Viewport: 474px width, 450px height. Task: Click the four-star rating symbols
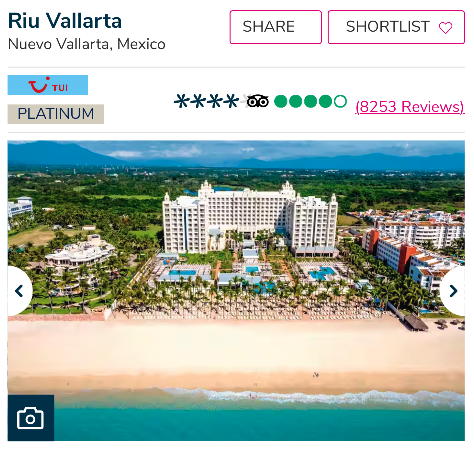point(207,101)
